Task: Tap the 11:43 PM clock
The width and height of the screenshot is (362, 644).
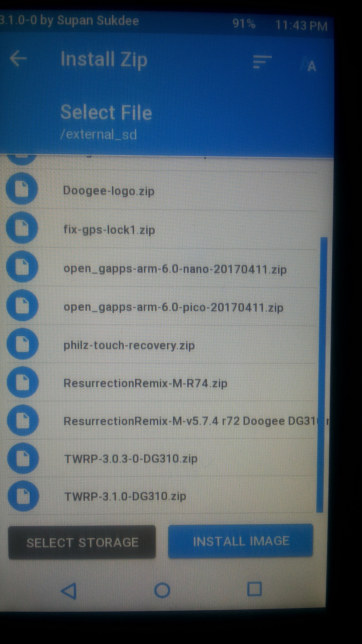Action: (x=301, y=25)
